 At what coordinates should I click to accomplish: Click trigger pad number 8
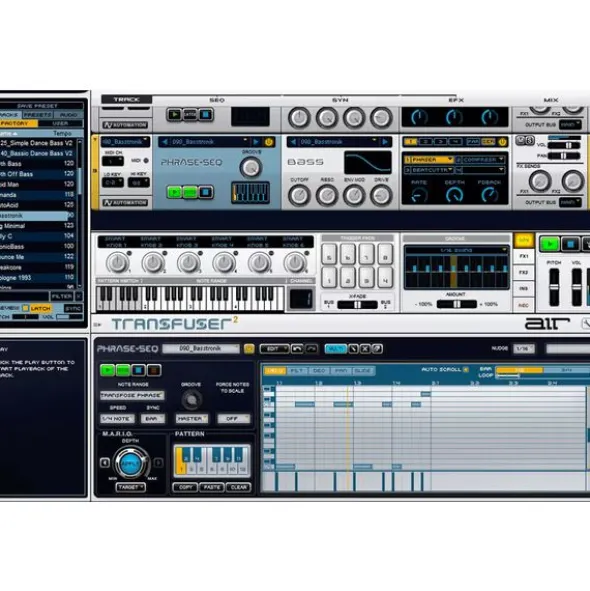pyautogui.click(x=385, y=254)
